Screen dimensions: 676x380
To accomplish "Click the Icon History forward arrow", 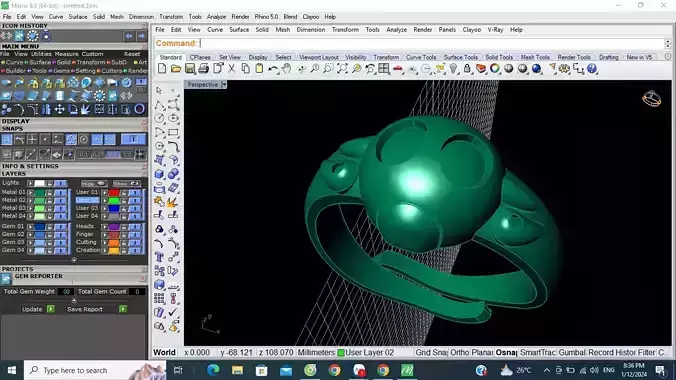I will point(141,36).
